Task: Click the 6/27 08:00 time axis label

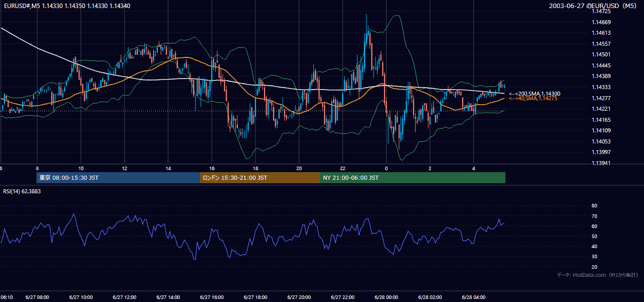Action: tap(37, 297)
